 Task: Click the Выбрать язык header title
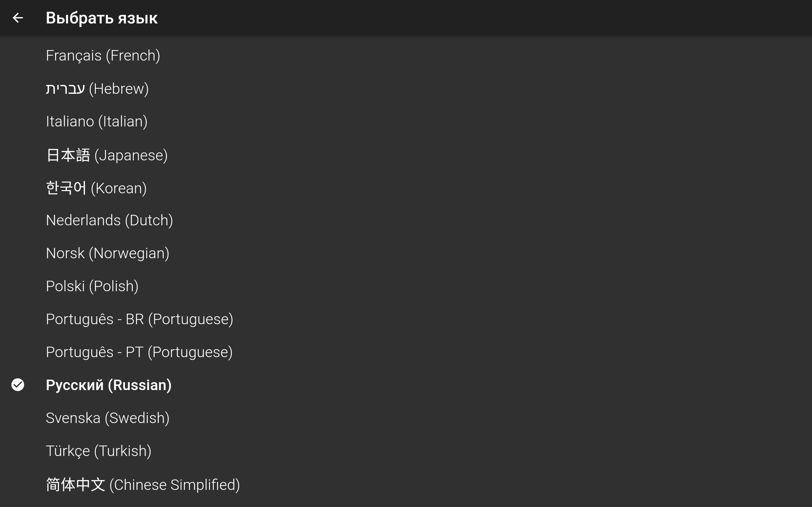[x=102, y=18]
